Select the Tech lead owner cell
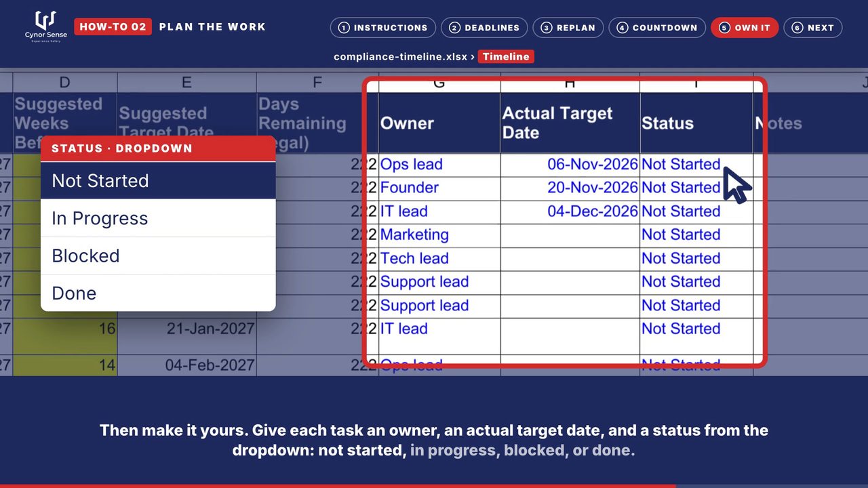This screenshot has width=868, height=488. (x=439, y=259)
